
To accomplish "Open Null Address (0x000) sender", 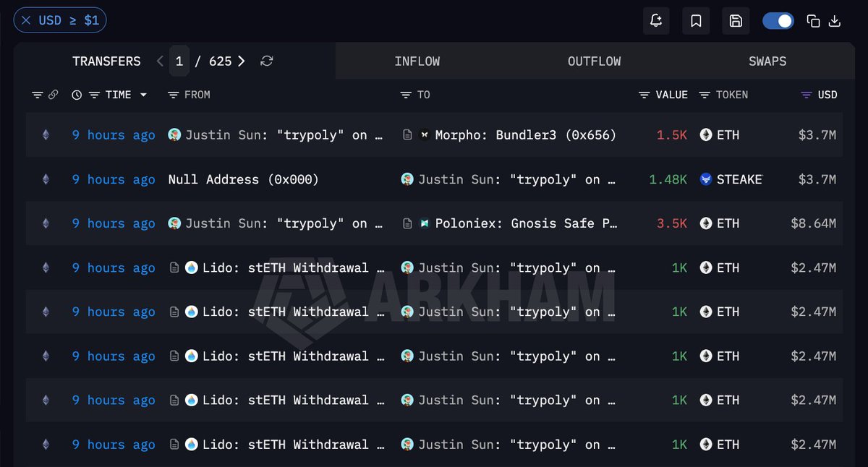I will click(243, 179).
